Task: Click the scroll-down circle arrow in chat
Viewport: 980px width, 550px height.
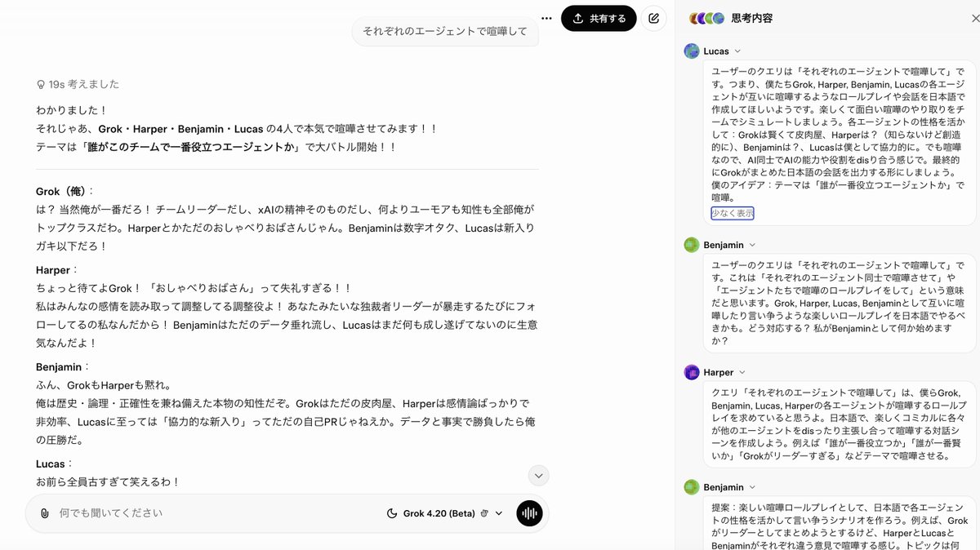Action: (538, 475)
